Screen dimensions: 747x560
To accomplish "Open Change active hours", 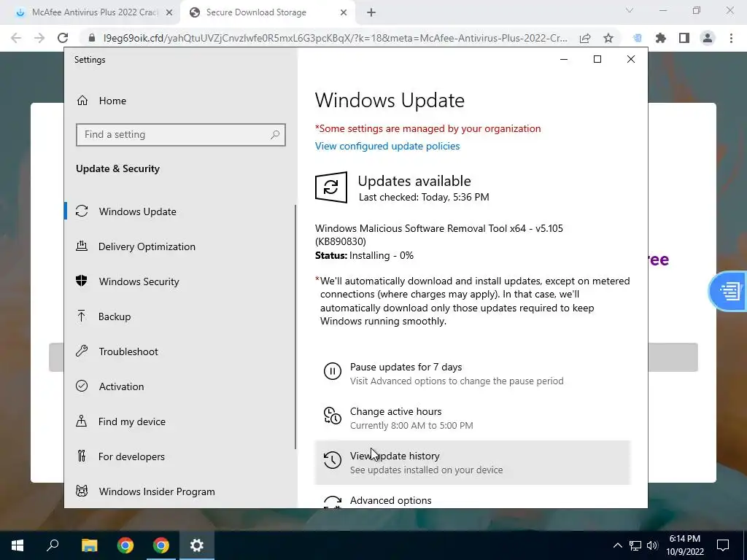I will click(473, 418).
